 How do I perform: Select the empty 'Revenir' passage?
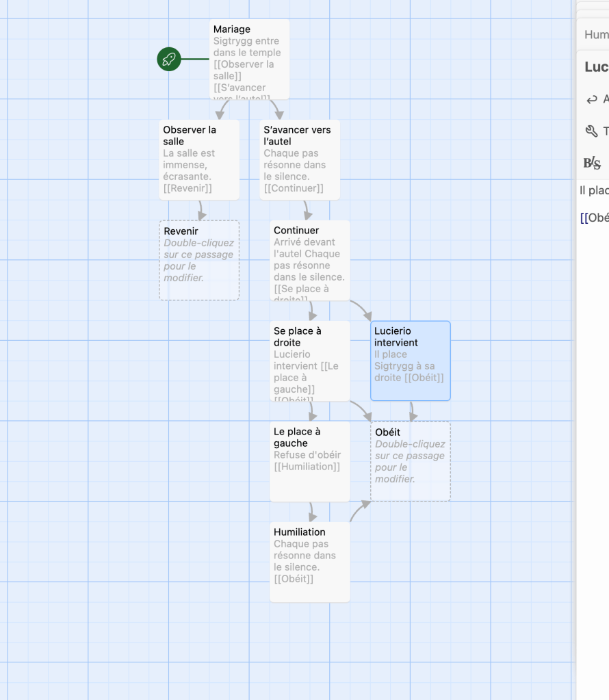(199, 260)
